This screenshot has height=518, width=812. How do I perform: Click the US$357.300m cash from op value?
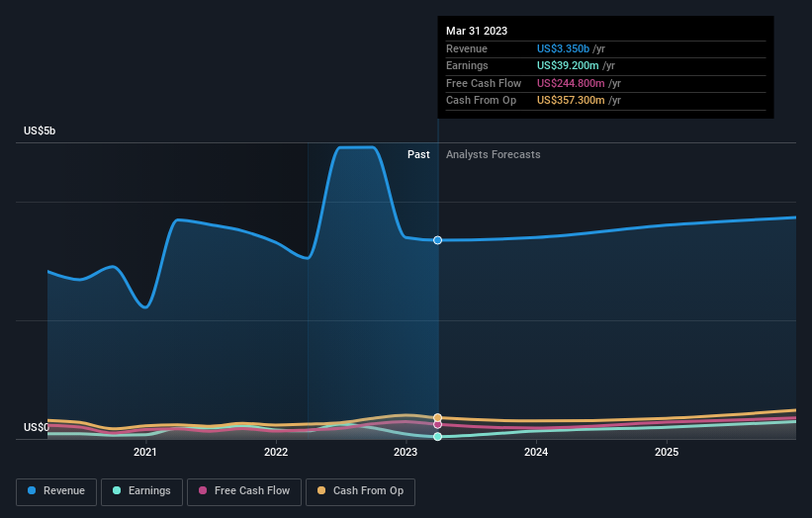point(571,101)
